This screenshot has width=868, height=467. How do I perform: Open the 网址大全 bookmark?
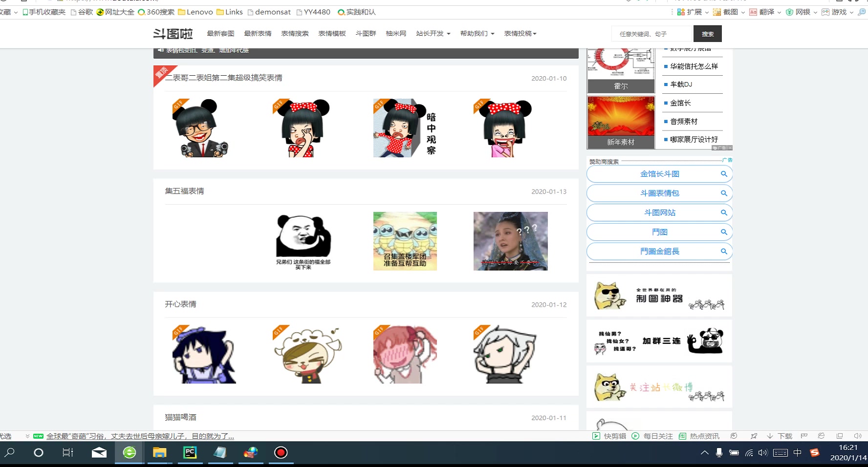[x=115, y=12]
